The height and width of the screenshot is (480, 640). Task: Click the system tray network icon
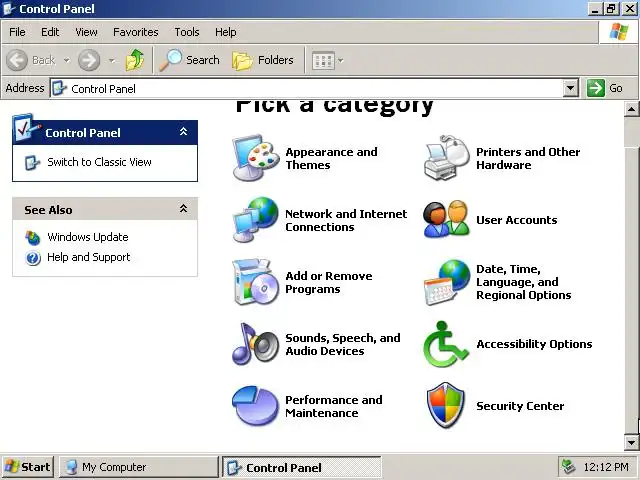(x=569, y=467)
